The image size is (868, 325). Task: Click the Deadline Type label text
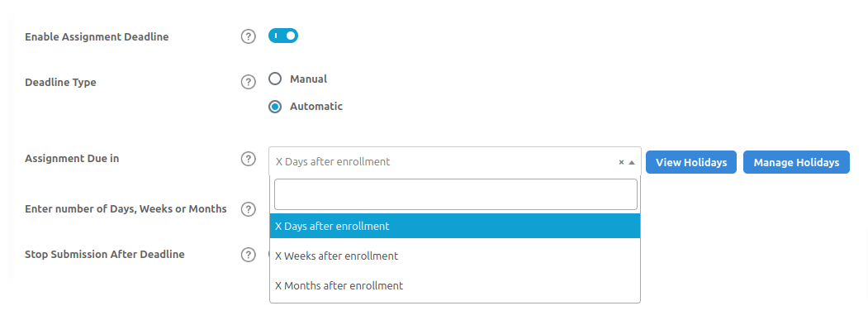point(60,82)
